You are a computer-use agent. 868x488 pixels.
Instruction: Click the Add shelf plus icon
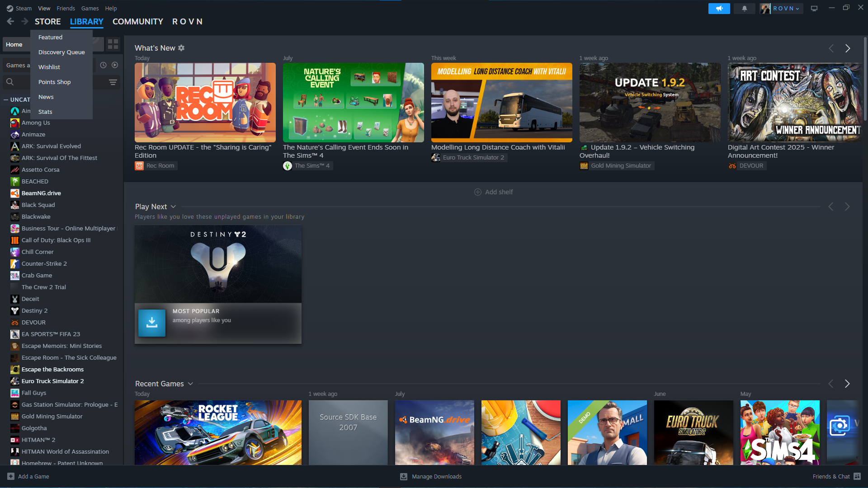pyautogui.click(x=478, y=192)
